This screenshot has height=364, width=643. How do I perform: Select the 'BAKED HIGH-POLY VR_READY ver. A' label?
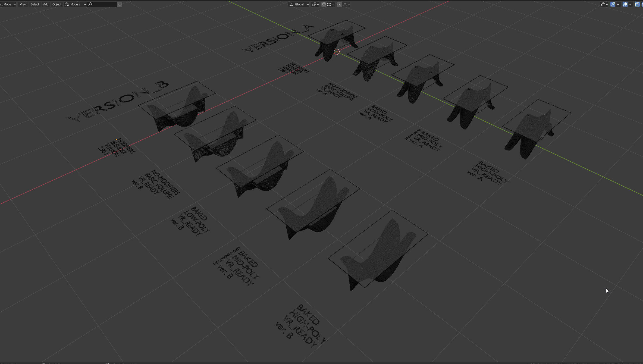tap(488, 173)
